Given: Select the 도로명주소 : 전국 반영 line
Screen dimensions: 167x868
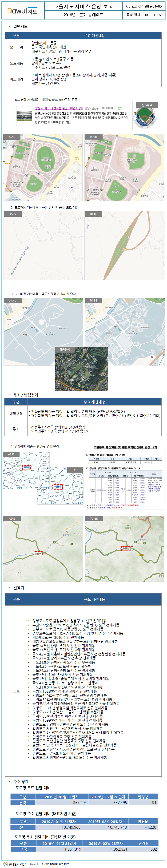Looking at the screenshot, I should pyautogui.click(x=58, y=431).
